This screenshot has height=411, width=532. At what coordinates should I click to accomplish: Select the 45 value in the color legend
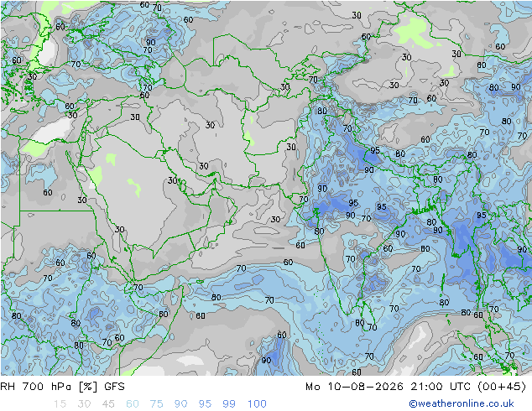[108, 404]
